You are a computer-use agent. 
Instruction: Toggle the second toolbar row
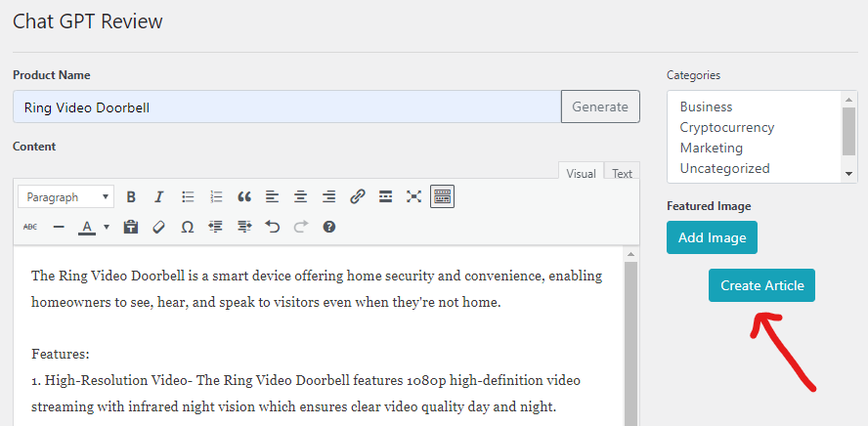[x=442, y=196]
